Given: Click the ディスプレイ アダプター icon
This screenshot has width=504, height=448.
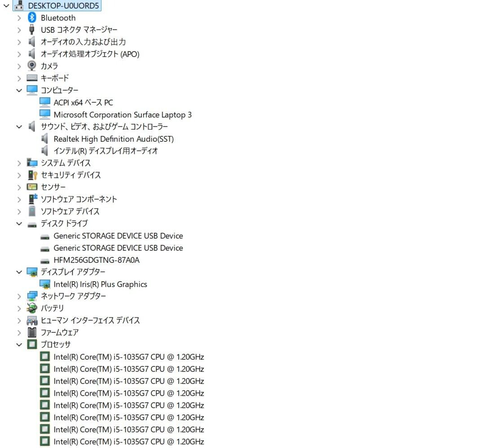Looking at the screenshot, I should coord(32,272).
